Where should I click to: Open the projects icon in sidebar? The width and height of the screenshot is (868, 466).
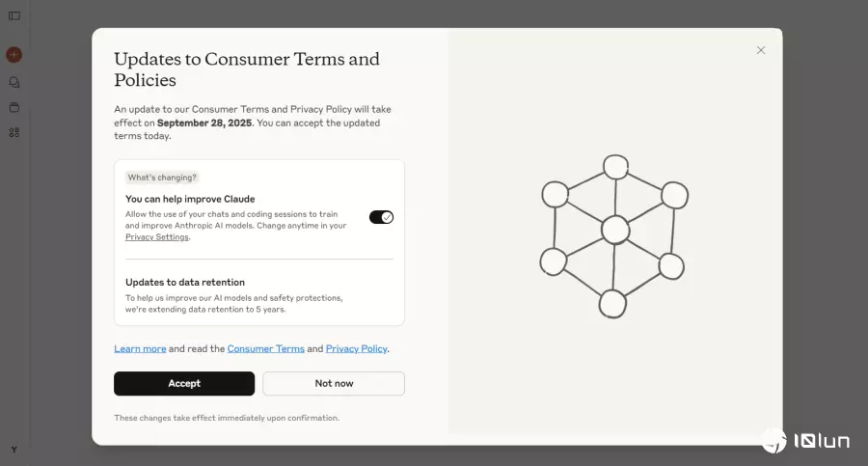point(14,107)
